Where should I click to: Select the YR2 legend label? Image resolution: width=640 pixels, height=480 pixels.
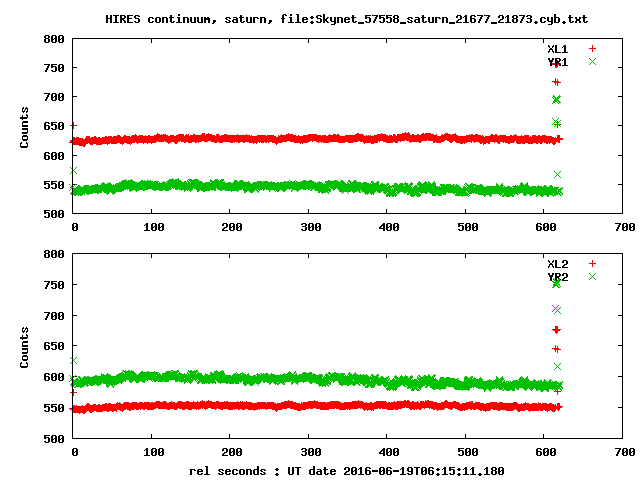click(x=558, y=277)
